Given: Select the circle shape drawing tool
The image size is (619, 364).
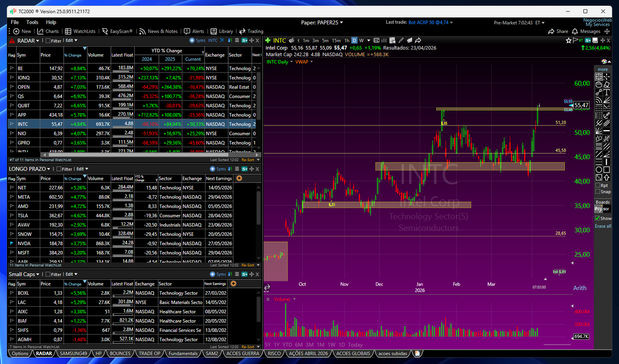Looking at the screenshot, I should click(x=599, y=169).
